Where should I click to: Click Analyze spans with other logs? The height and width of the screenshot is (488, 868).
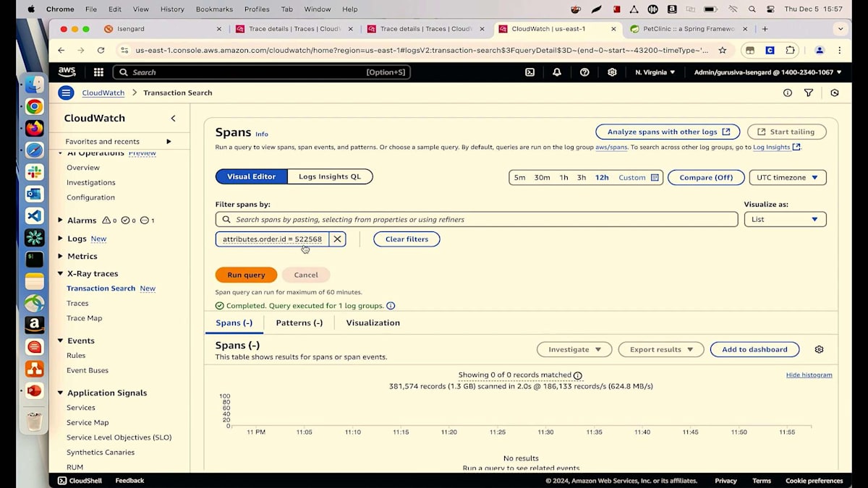pyautogui.click(x=668, y=132)
